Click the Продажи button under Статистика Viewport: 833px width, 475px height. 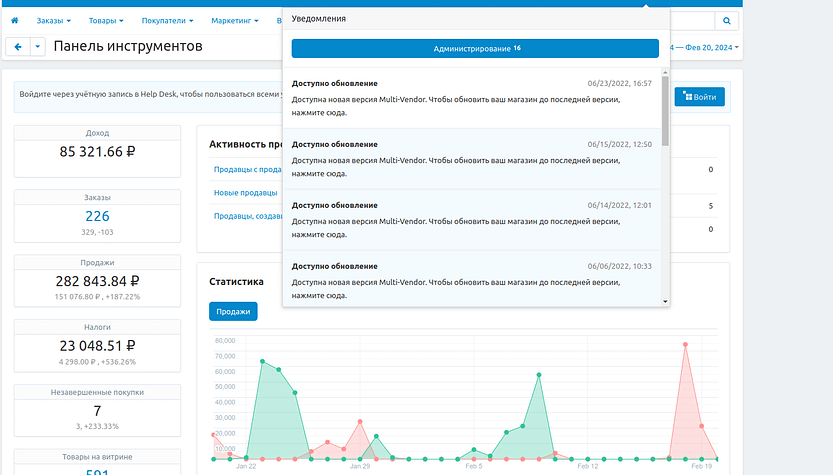coord(233,311)
